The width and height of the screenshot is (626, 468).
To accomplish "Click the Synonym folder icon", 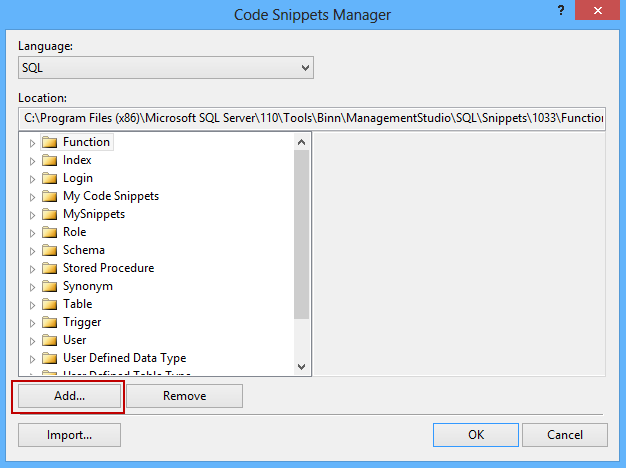I will [49, 286].
